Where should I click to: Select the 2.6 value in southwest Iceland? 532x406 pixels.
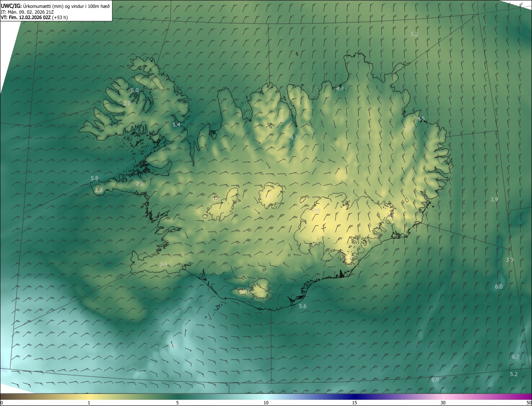(163, 264)
